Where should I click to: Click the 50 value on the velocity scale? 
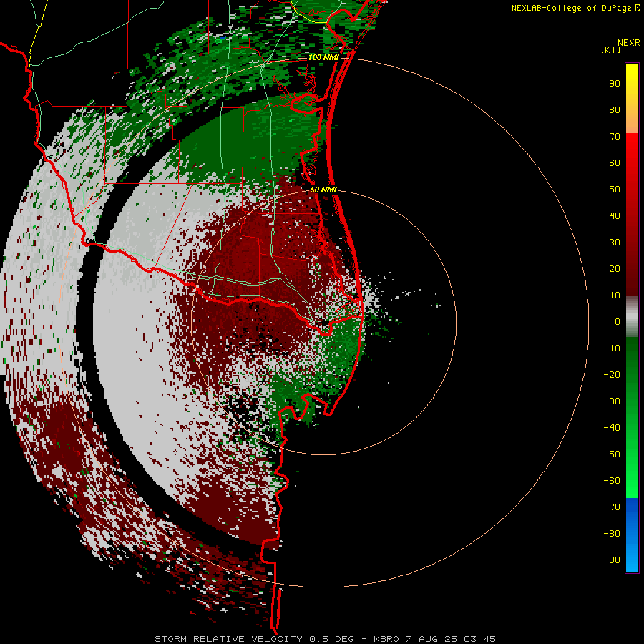point(615,190)
